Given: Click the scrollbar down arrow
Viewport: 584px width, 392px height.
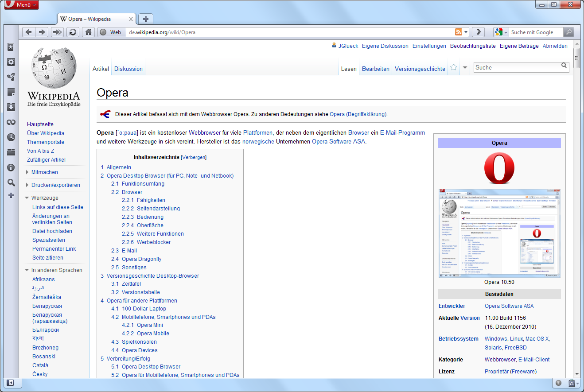Looking at the screenshot, I should coord(576,374).
